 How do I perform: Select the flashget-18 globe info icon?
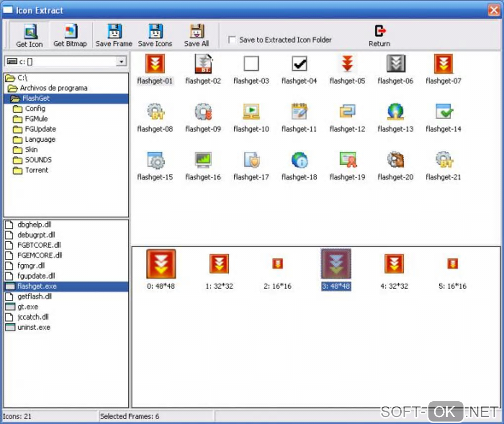[x=299, y=166]
